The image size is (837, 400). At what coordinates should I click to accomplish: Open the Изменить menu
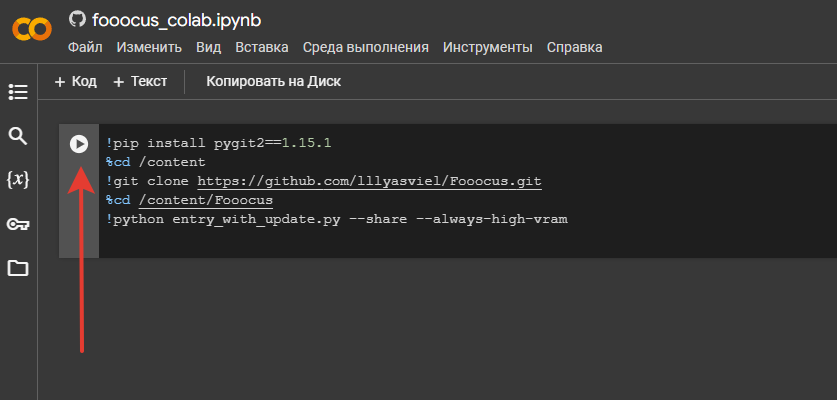(x=149, y=48)
